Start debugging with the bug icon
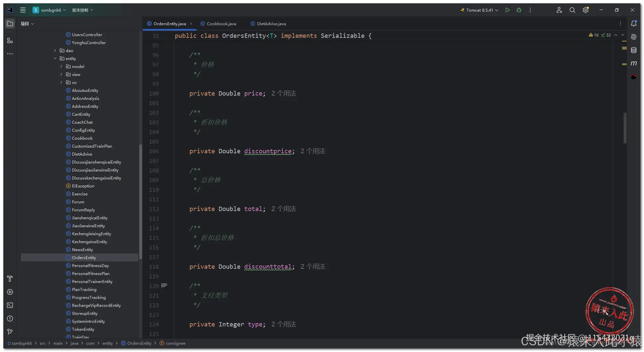 (x=519, y=10)
